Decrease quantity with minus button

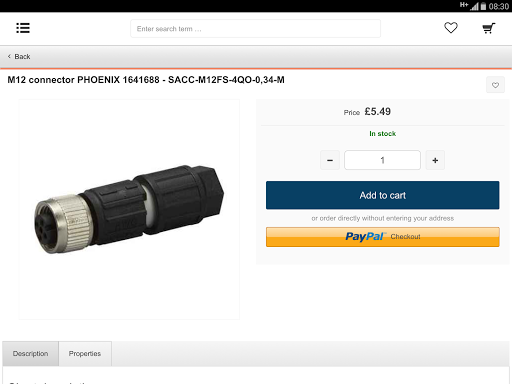tap(330, 160)
